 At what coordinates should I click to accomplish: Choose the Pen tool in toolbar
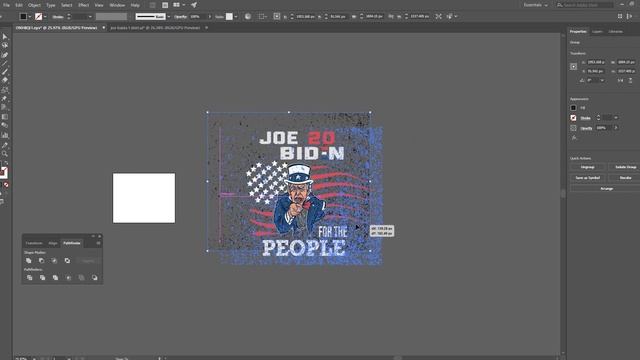(5, 55)
